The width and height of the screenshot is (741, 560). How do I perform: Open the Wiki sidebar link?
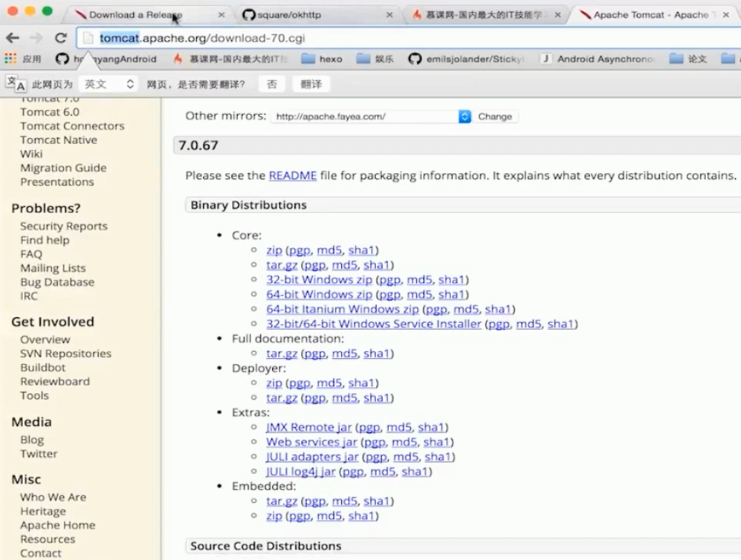pyautogui.click(x=32, y=153)
